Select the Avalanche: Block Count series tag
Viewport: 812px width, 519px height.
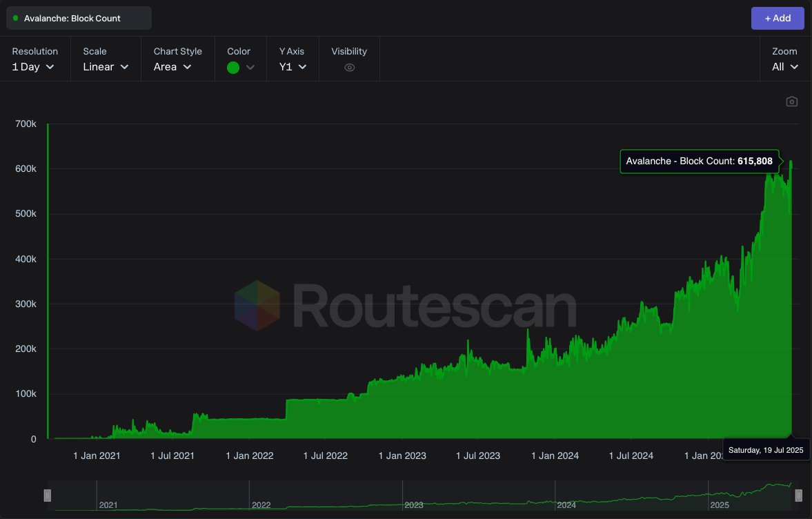[x=79, y=18]
